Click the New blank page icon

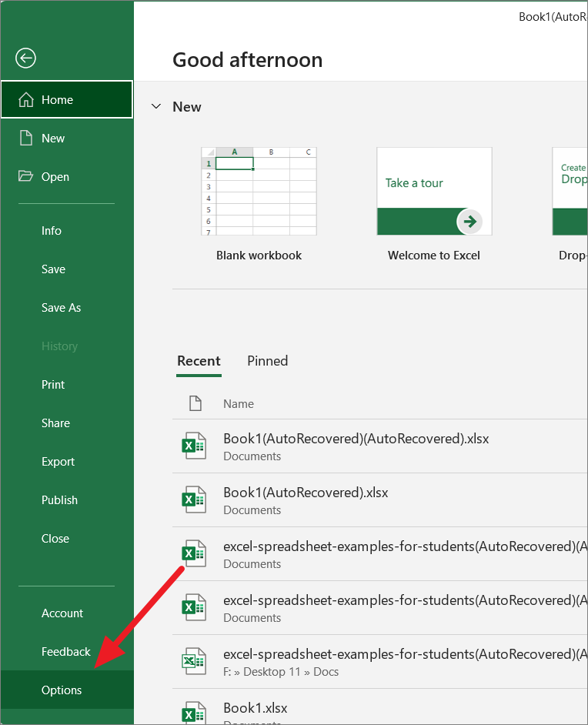[x=26, y=138]
